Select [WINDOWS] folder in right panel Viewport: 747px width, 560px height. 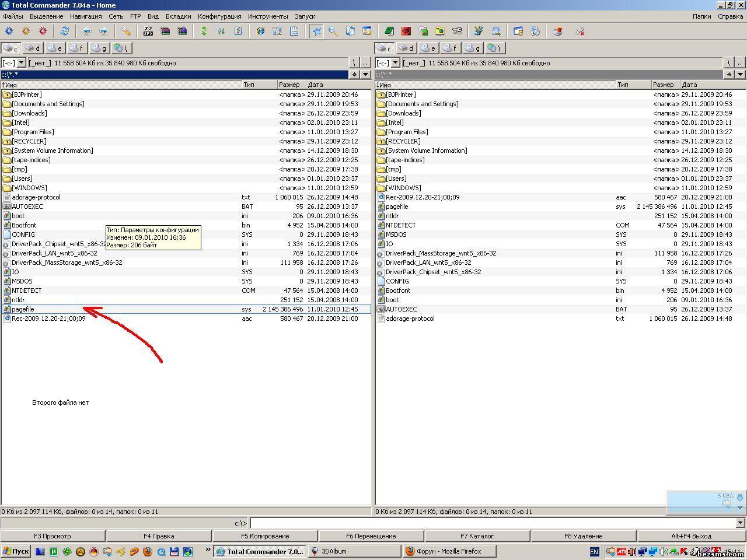coord(560,188)
